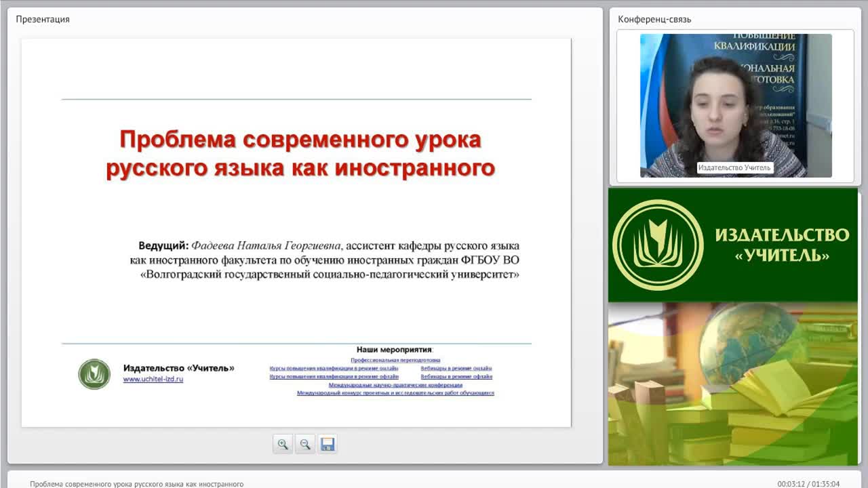Open the Международный конкурс проектных работ link
The height and width of the screenshot is (488, 868).
(395, 393)
